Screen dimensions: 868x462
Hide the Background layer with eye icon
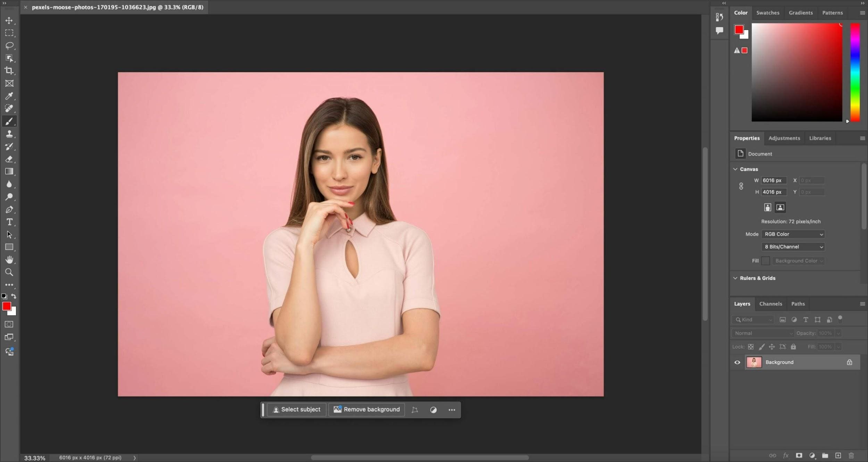click(737, 362)
